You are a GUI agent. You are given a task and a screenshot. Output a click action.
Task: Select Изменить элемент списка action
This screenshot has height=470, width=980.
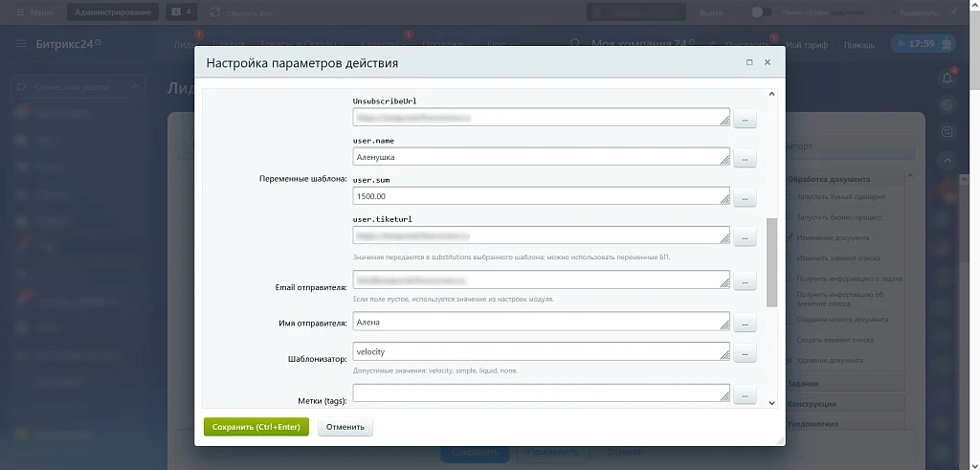[x=838, y=257]
